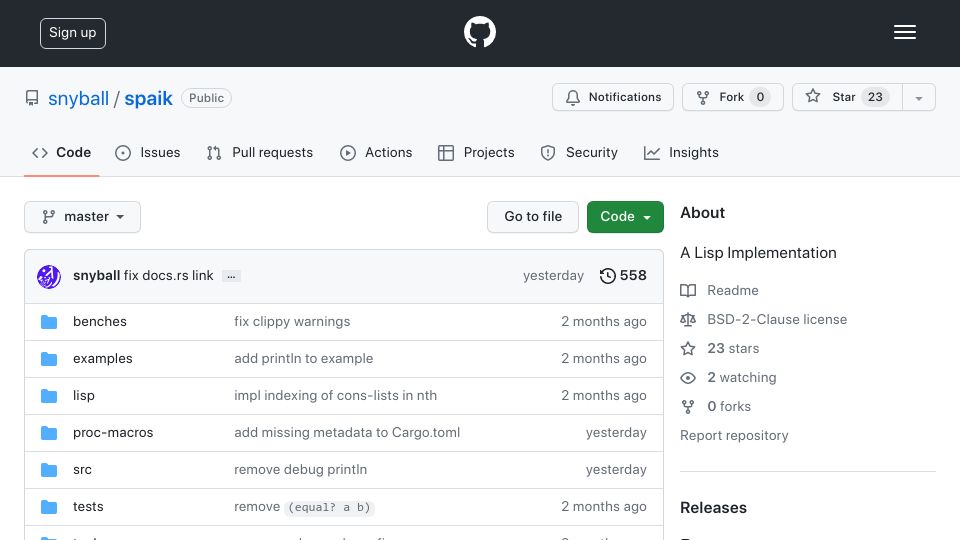Click the Sign up button
Viewport: 960px width, 540px height.
tap(73, 33)
